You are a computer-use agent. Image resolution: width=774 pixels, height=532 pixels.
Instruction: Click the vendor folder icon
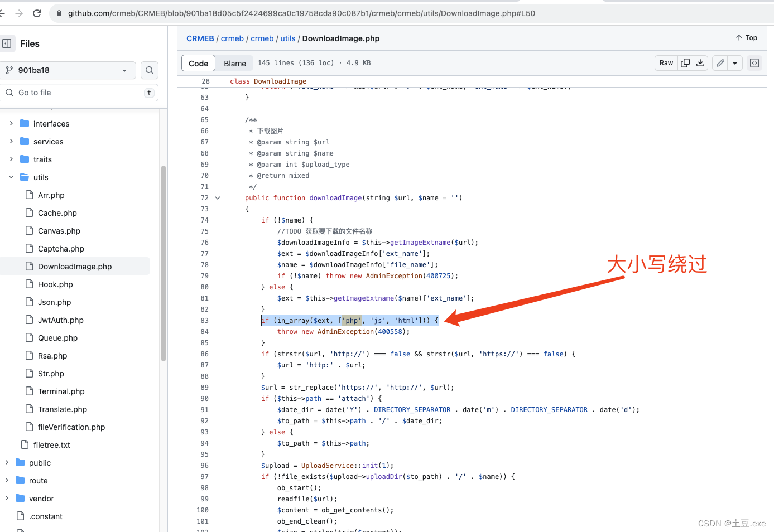[x=20, y=499]
